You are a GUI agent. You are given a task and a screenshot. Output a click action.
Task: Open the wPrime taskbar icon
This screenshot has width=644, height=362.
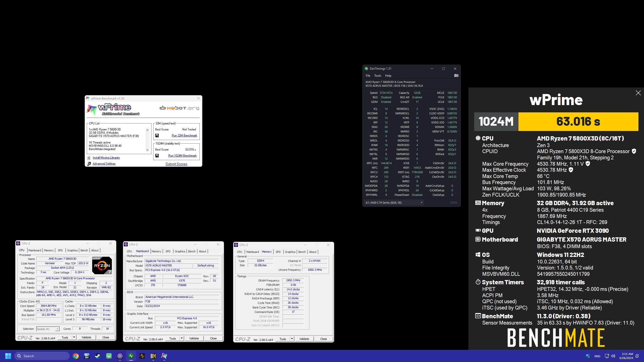[164, 356]
